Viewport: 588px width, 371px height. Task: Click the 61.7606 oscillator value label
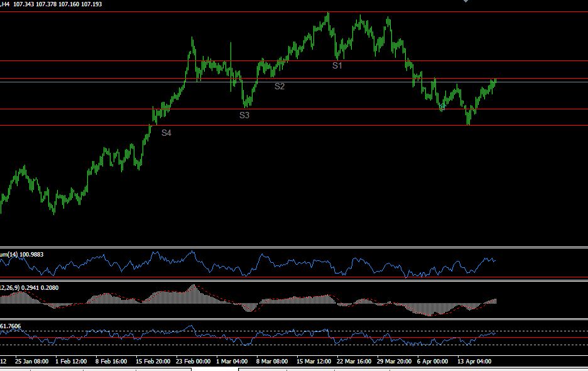click(x=11, y=326)
